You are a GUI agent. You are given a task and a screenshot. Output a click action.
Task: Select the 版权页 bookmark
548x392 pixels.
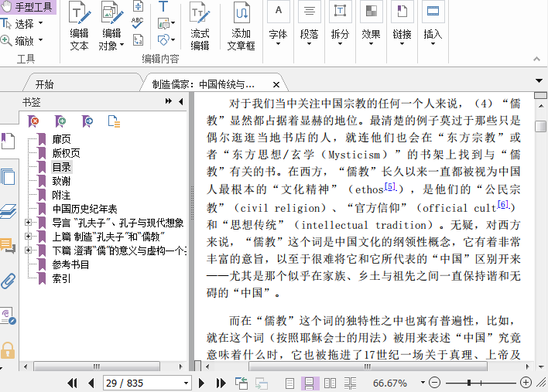coord(67,153)
